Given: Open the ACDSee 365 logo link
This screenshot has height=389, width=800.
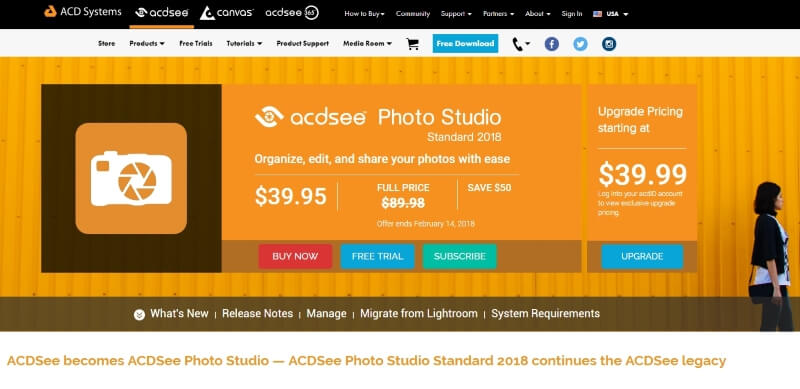Looking at the screenshot, I should [x=292, y=13].
